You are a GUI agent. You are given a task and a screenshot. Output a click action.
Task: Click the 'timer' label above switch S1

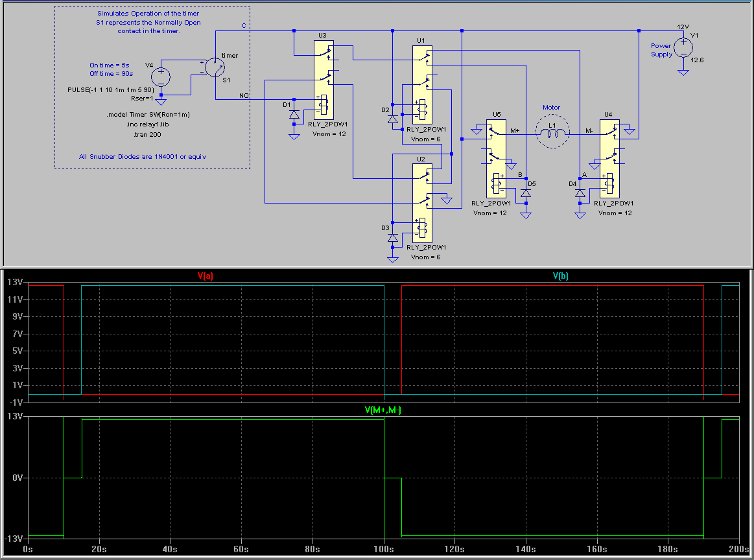point(230,55)
